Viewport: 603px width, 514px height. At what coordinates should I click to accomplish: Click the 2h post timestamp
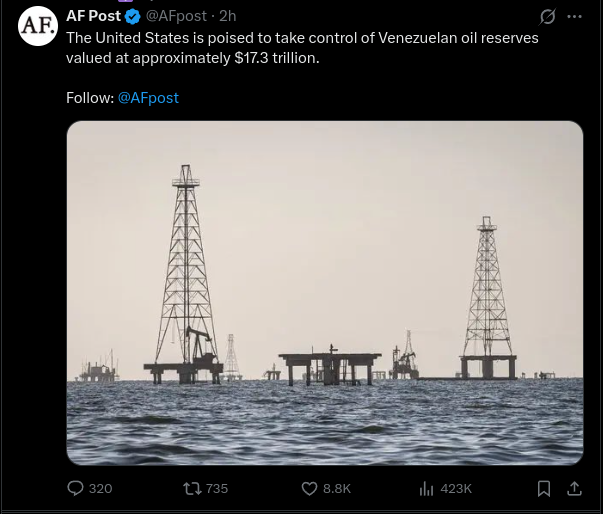[x=228, y=17]
